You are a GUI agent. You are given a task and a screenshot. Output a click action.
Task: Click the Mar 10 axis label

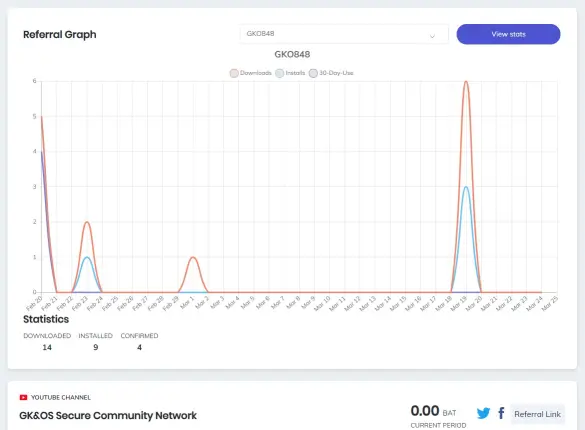point(322,303)
